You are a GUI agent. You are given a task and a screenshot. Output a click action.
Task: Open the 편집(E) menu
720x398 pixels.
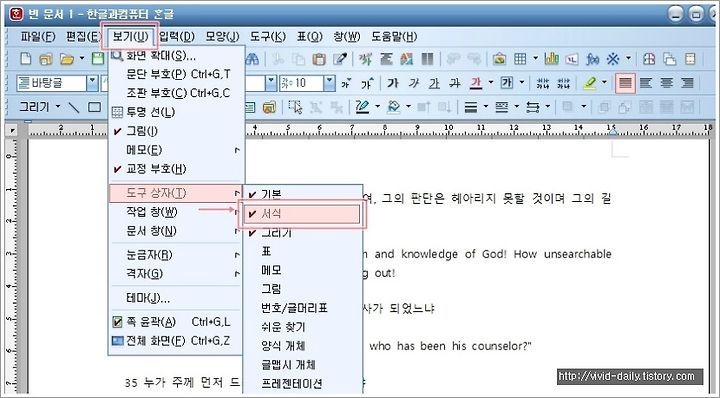pyautogui.click(x=83, y=37)
